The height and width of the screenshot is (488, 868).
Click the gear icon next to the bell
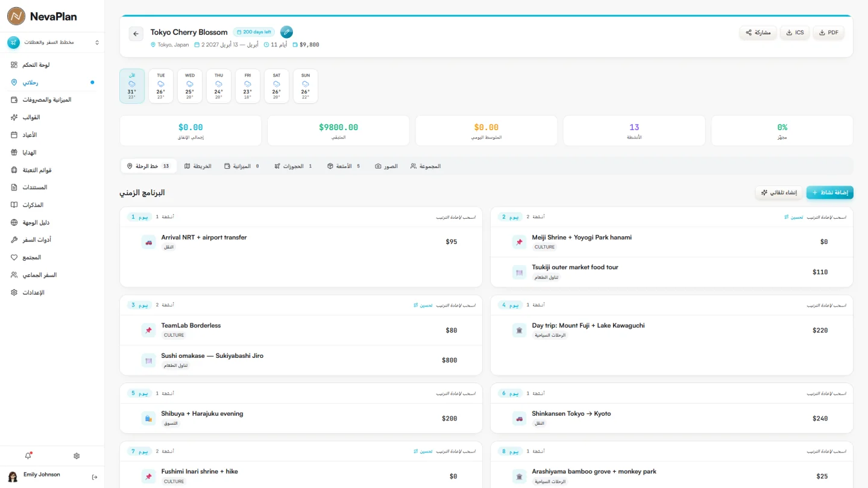click(x=77, y=456)
